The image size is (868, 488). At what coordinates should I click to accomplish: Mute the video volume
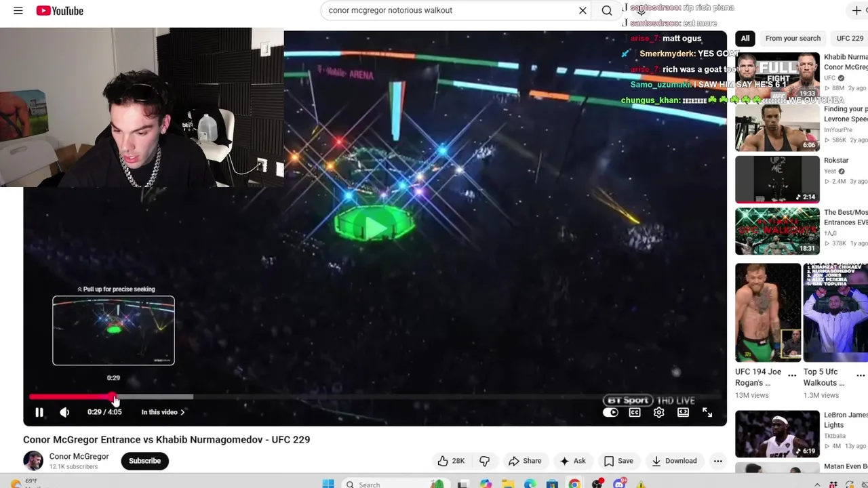click(64, 412)
